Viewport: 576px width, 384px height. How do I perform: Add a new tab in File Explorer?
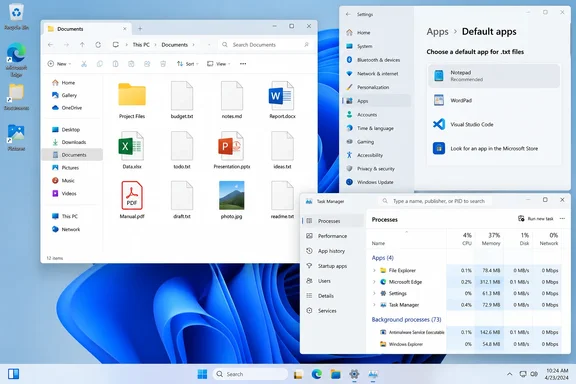point(140,29)
